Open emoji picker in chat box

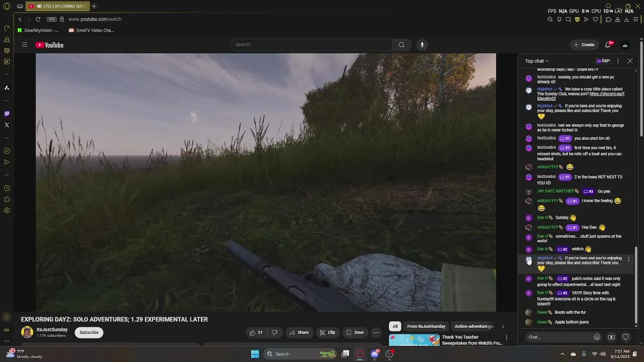pos(597,337)
